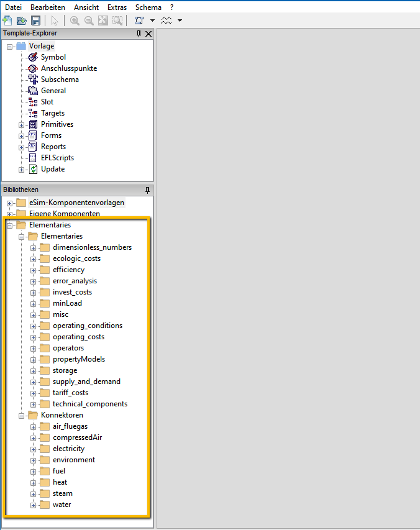Select the technical_components folder
420x530 pixels.
90,404
